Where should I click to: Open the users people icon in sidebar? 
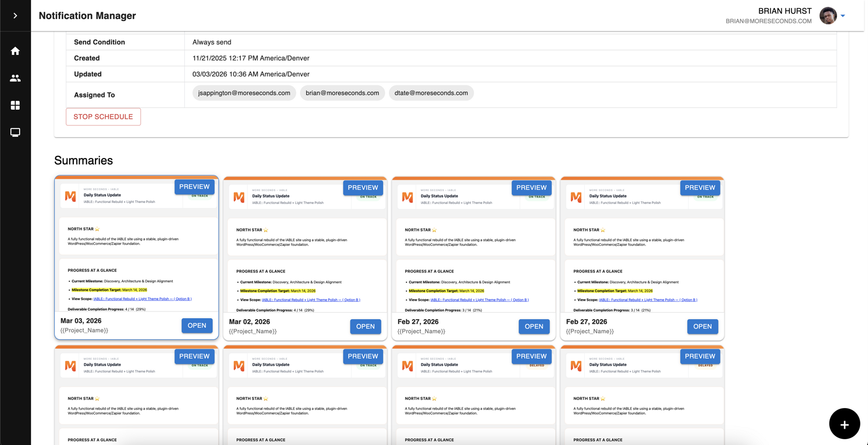point(15,78)
